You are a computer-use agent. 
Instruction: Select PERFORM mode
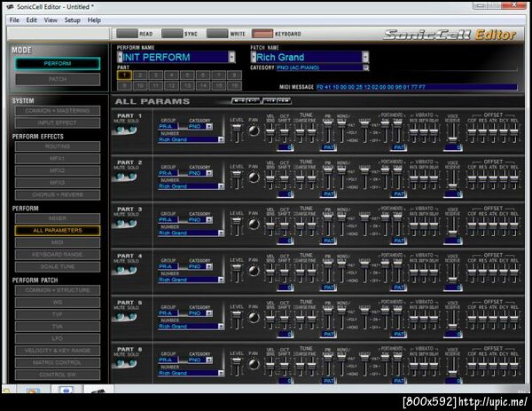point(58,64)
